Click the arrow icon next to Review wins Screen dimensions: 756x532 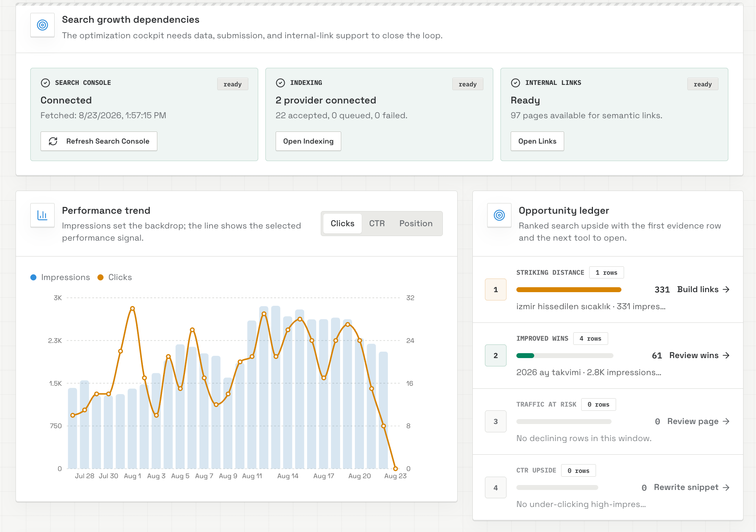[726, 355]
